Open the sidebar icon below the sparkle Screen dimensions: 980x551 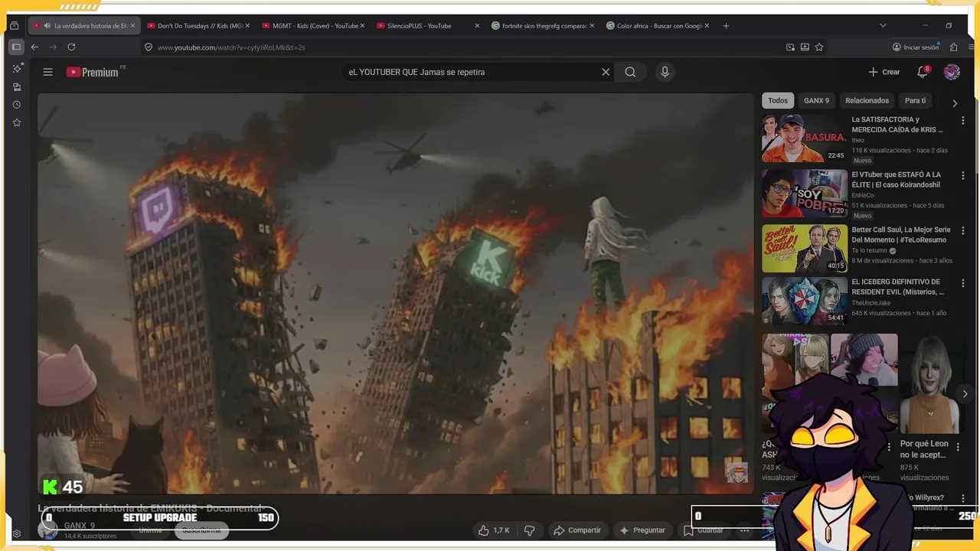pyautogui.click(x=17, y=86)
